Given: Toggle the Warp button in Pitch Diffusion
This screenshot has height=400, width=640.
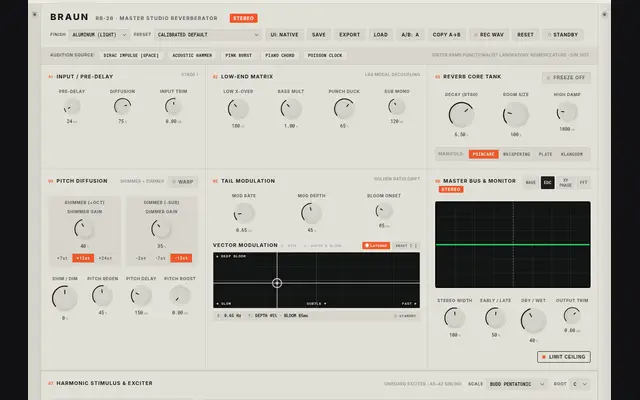Looking at the screenshot, I should [182, 182].
